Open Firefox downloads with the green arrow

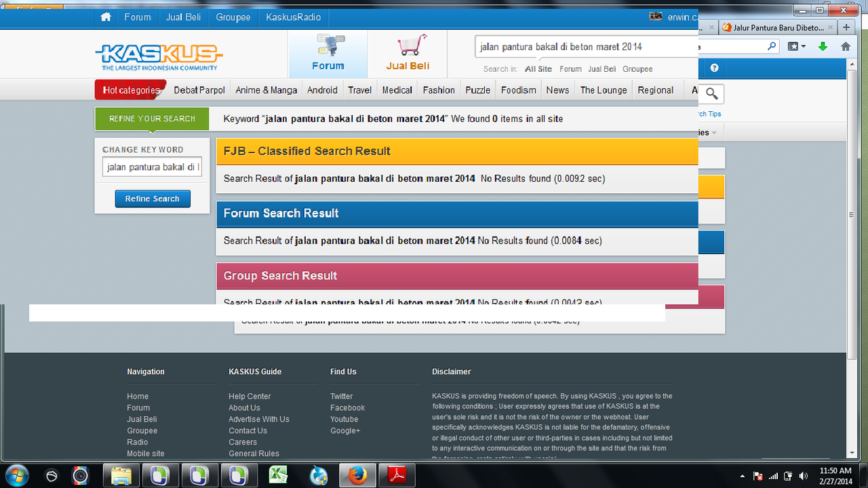[823, 46]
